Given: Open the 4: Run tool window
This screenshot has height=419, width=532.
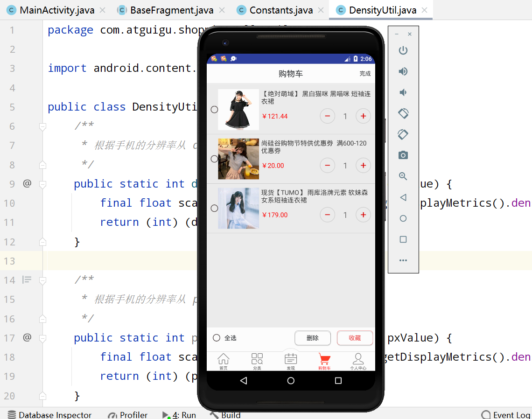Looking at the screenshot, I should 179,415.
